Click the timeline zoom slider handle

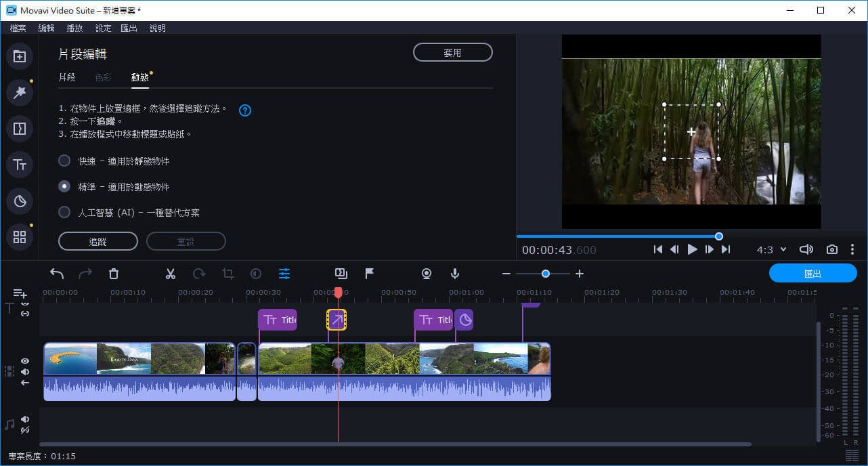tap(546, 274)
